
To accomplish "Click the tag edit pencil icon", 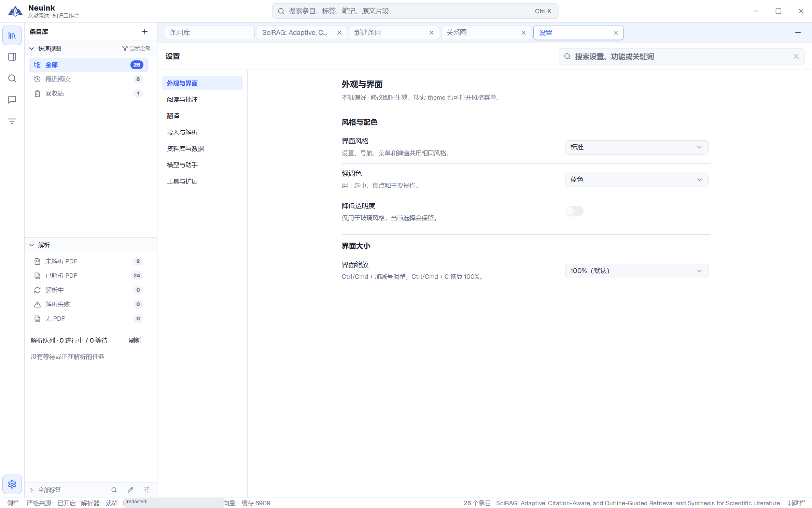I will click(x=130, y=490).
